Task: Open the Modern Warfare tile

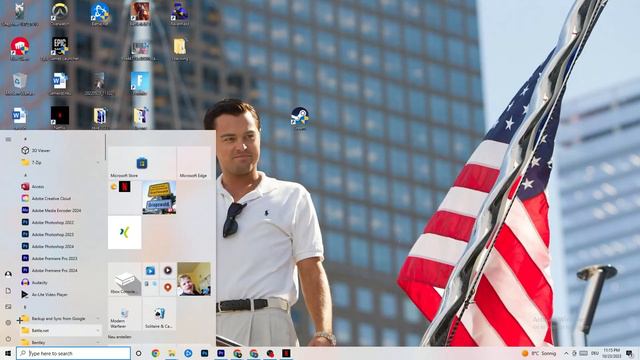Action: pos(124,313)
